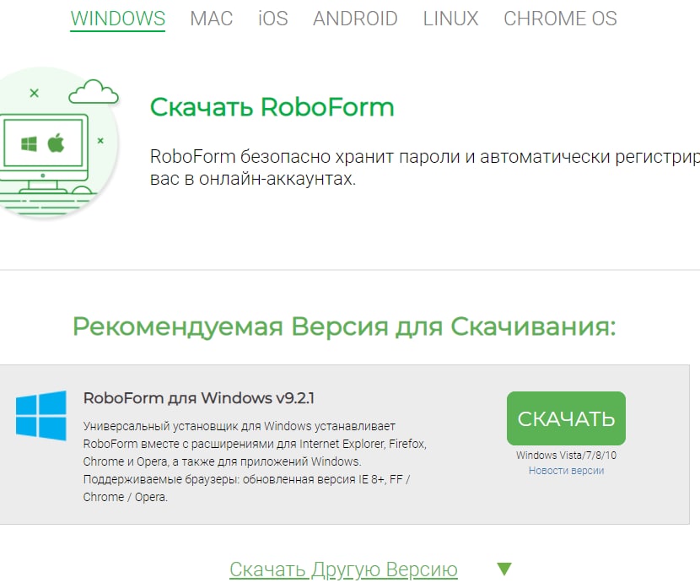Click the Скачать Другую Версию link
700x588 pixels.
(343, 569)
